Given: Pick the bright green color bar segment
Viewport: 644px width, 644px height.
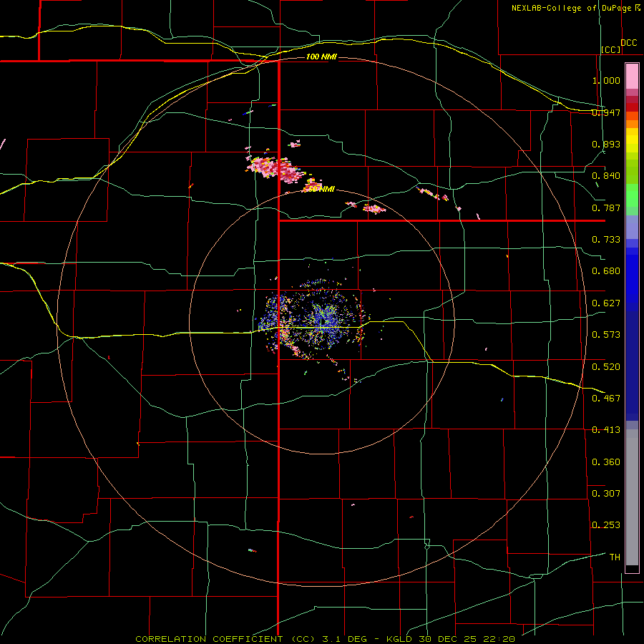Looking at the screenshot, I should [x=632, y=195].
